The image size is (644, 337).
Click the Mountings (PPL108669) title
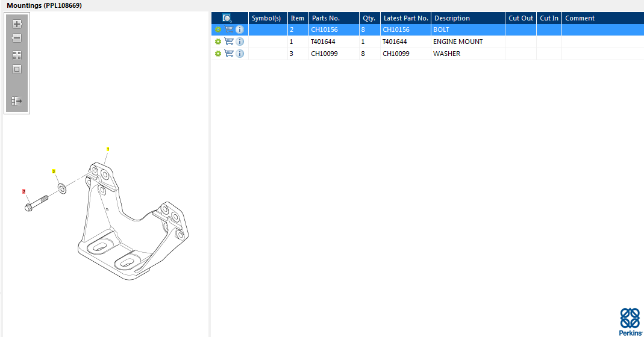coord(44,5)
